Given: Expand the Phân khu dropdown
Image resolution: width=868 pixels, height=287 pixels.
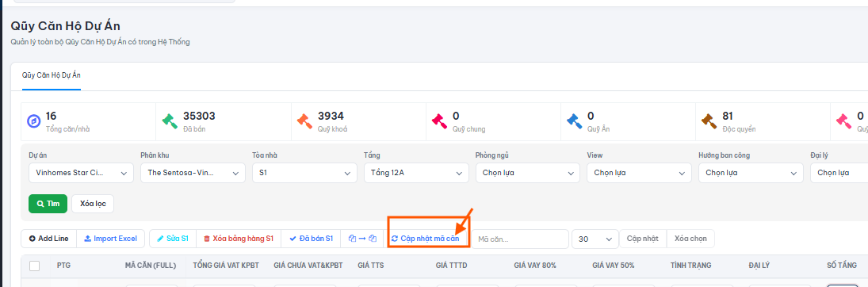Looking at the screenshot, I should coord(193,173).
